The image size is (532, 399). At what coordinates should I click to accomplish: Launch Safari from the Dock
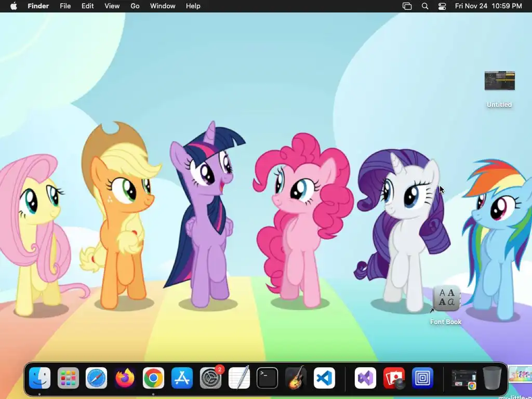pyautogui.click(x=96, y=378)
